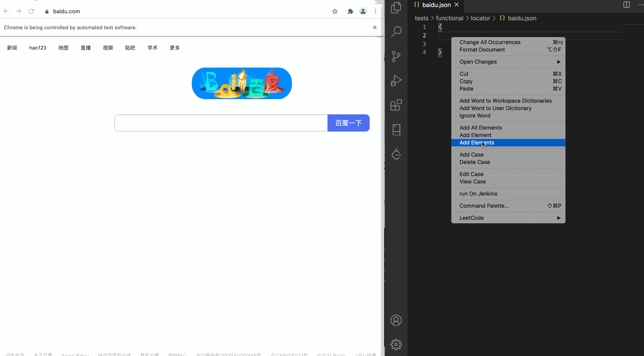Go forward in the Chrome browser
The image size is (644, 356).
pyautogui.click(x=19, y=11)
